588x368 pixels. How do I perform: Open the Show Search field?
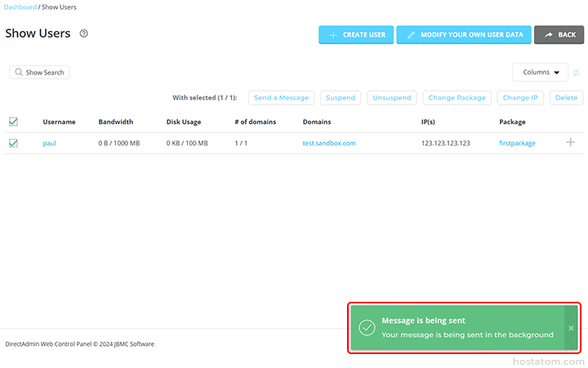39,72
